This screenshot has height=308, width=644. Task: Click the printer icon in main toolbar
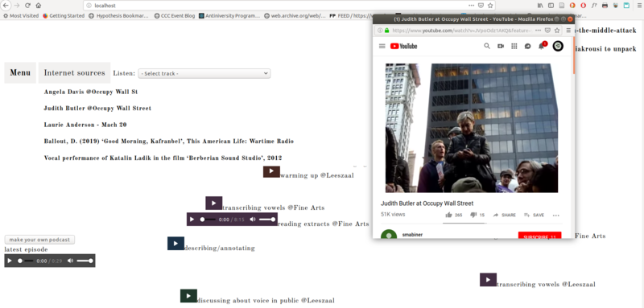605,6
